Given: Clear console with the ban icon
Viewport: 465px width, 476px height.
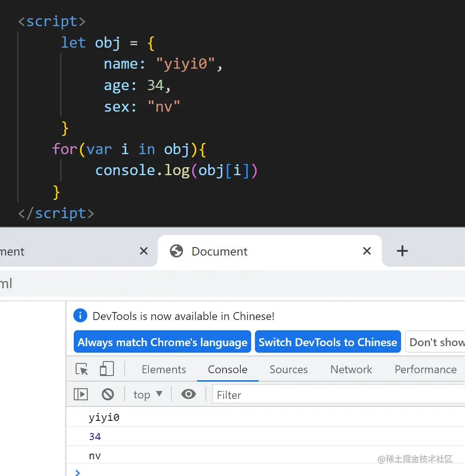Looking at the screenshot, I should [108, 394].
